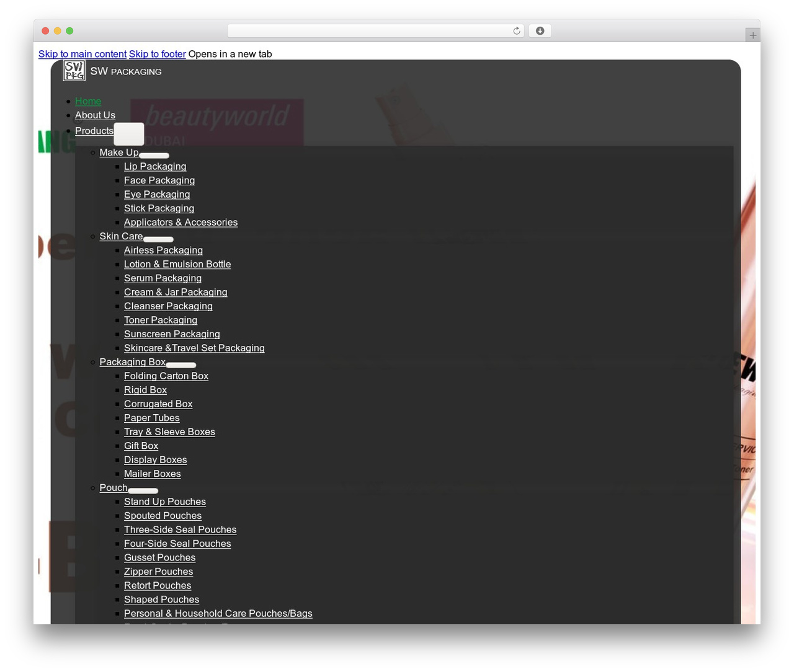The image size is (794, 672).
Task: Open Lip Packaging link
Action: click(x=155, y=166)
